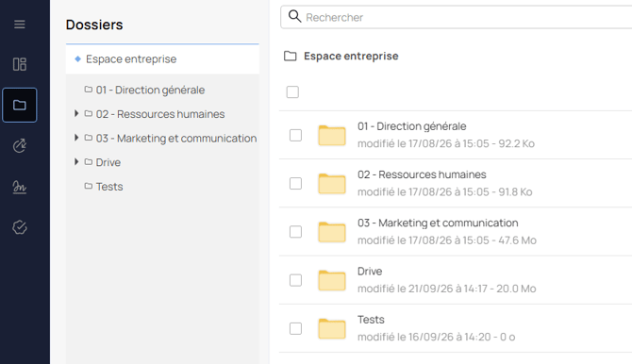
Task: Click the small folder icon beside Drive in tree
Action: click(89, 162)
